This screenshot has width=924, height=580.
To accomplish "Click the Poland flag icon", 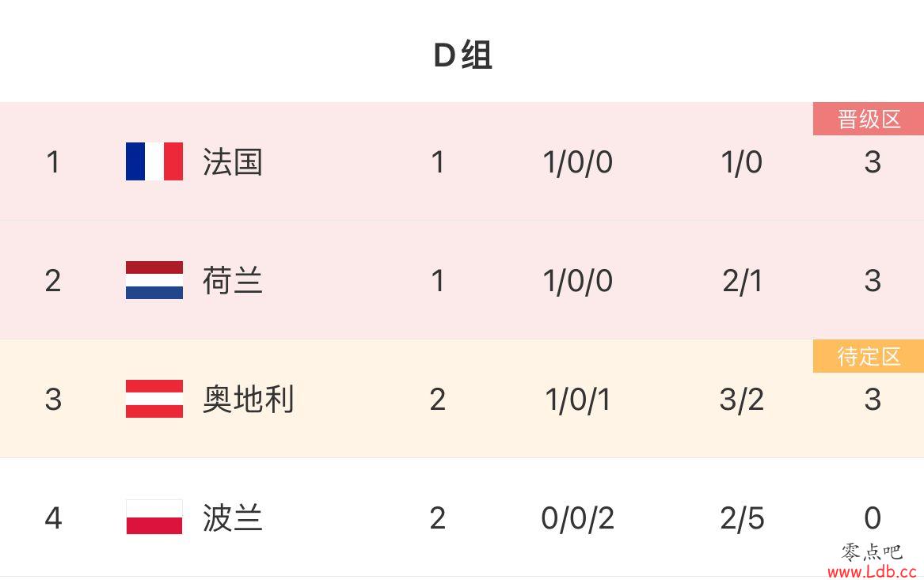I will click(154, 517).
